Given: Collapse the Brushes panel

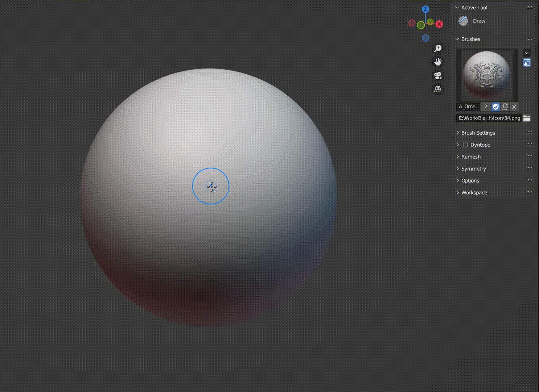Looking at the screenshot, I should 457,39.
